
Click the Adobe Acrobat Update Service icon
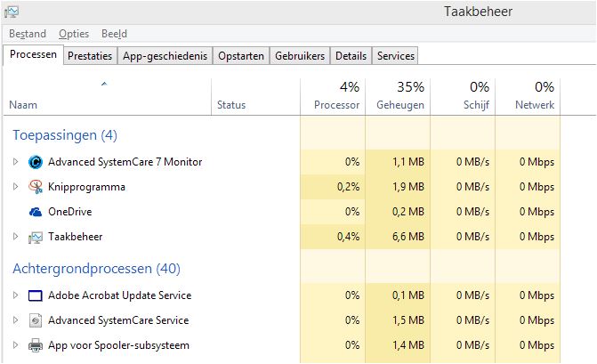[36, 295]
